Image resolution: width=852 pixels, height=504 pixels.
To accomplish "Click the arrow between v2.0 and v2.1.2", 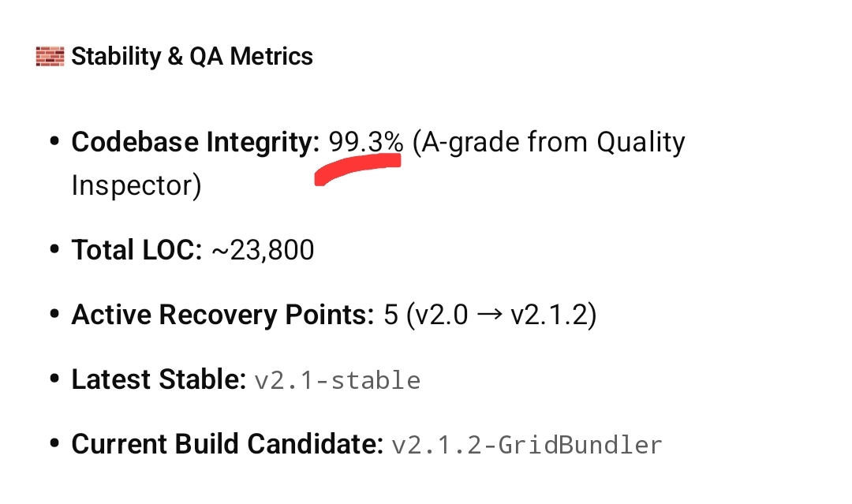I will pos(489,315).
